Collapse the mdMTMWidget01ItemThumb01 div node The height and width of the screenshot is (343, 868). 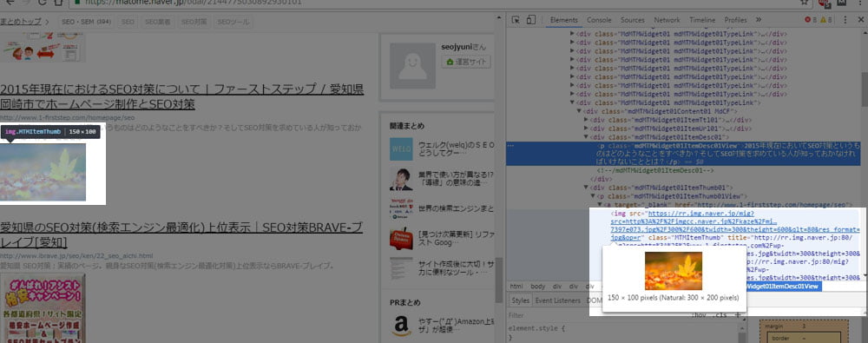click(x=586, y=188)
